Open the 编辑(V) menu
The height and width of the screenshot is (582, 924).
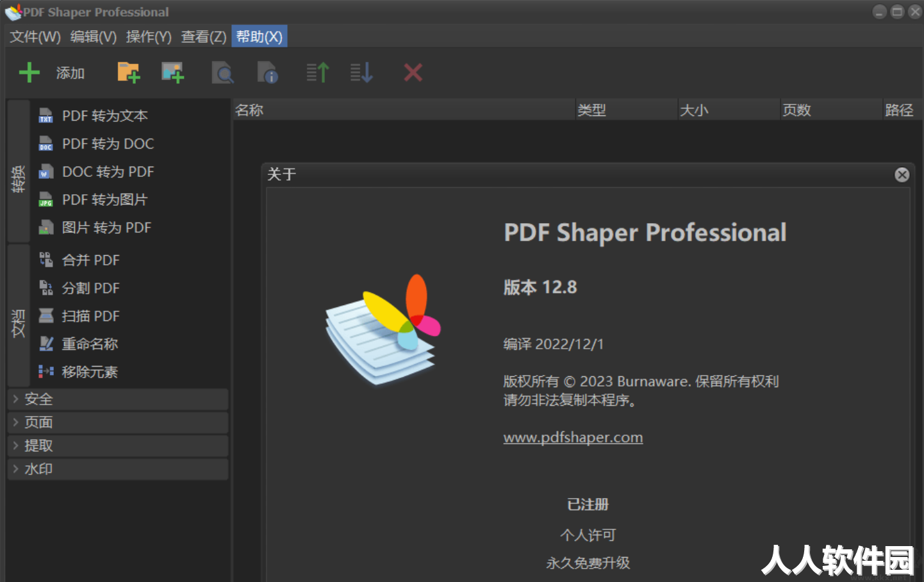[x=94, y=37]
